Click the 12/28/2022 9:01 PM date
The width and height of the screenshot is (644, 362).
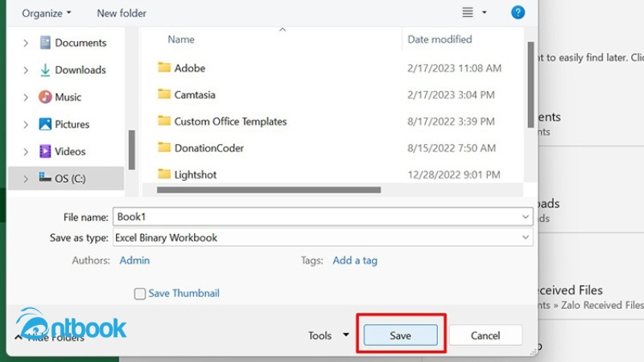coord(454,175)
